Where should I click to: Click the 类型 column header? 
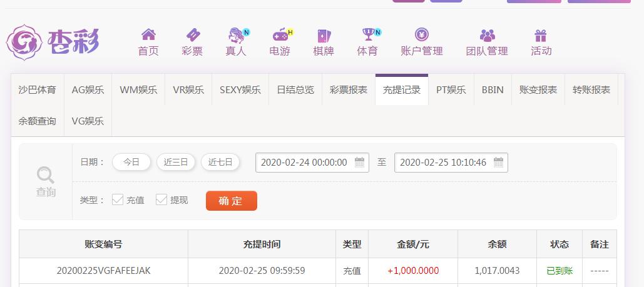click(x=352, y=244)
